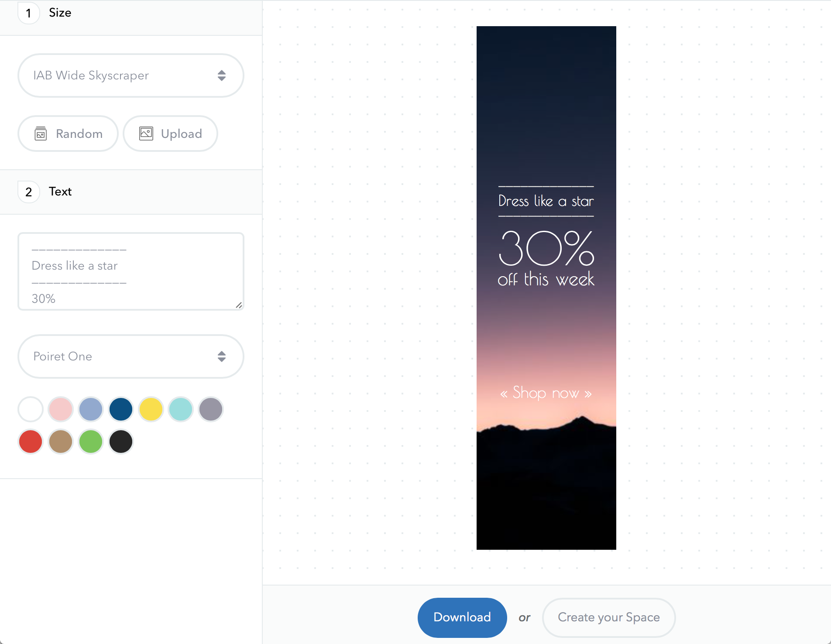Select the white color swatch
The width and height of the screenshot is (831, 644).
pos(31,409)
